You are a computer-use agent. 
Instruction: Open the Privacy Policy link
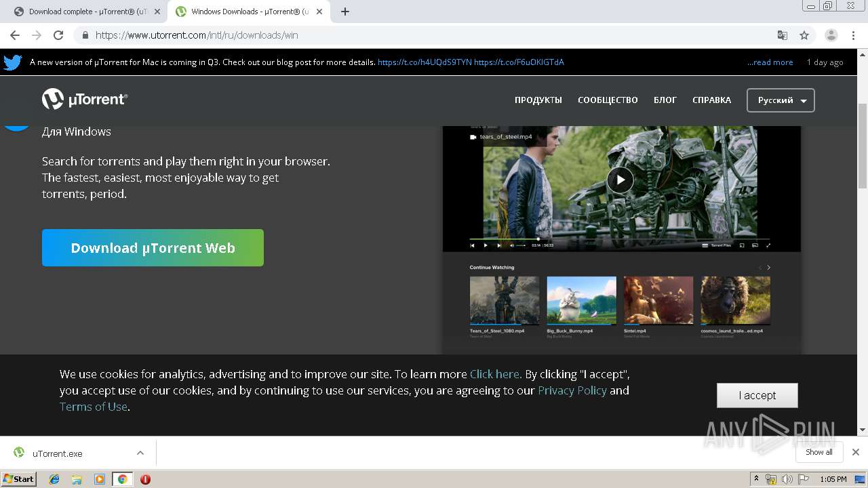pos(572,390)
